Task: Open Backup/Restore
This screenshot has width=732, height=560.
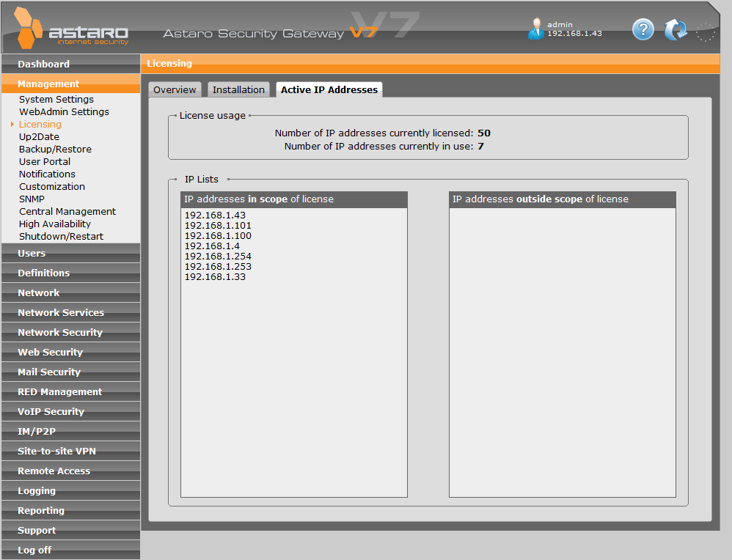Action: coord(55,150)
